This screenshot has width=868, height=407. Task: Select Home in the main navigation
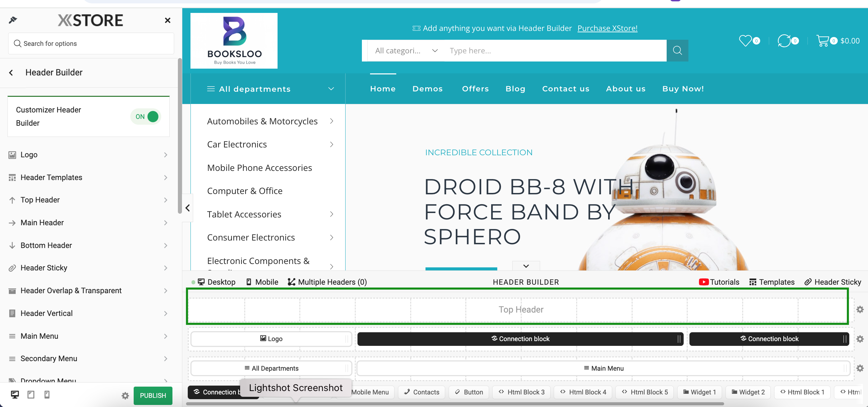pyautogui.click(x=383, y=89)
